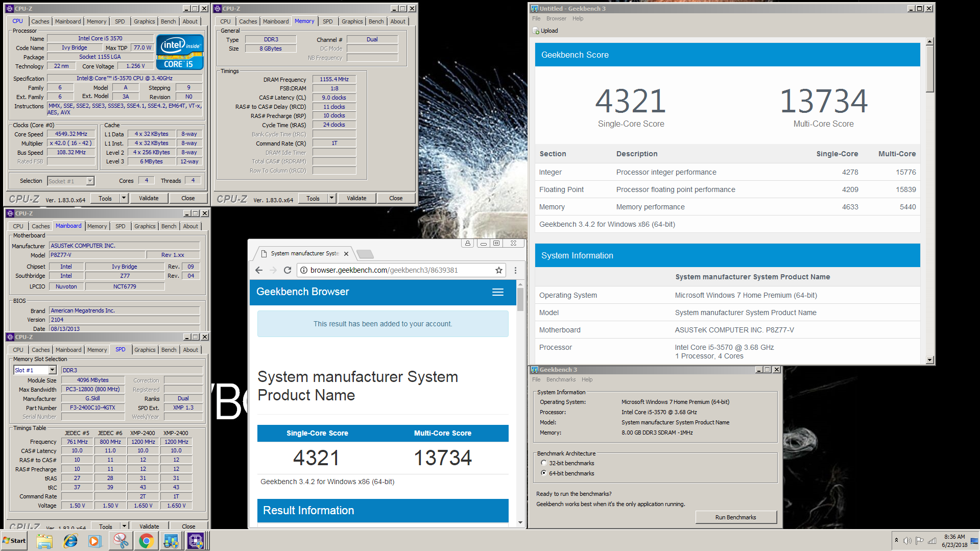Click Validate in Memory CPU-Z window
The width and height of the screenshot is (980, 551).
click(356, 198)
